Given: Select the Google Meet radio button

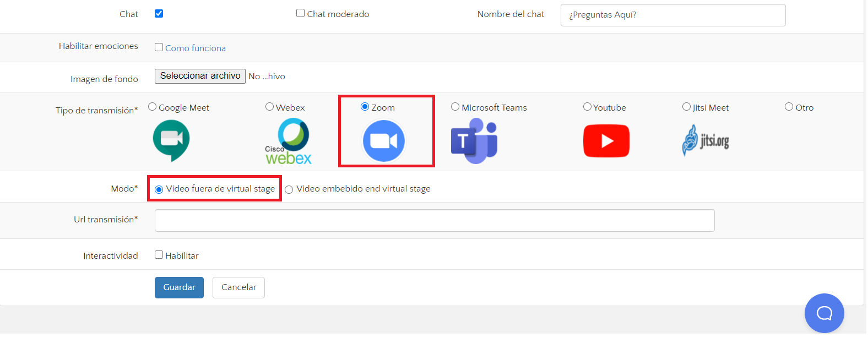Looking at the screenshot, I should point(152,107).
